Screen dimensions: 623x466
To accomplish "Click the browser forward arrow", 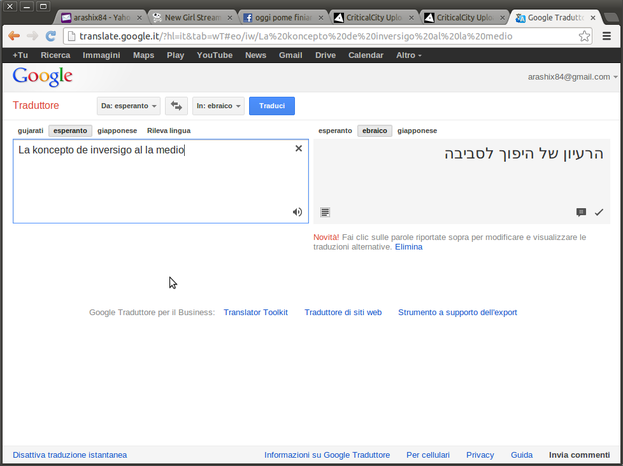I will pos(32,36).
